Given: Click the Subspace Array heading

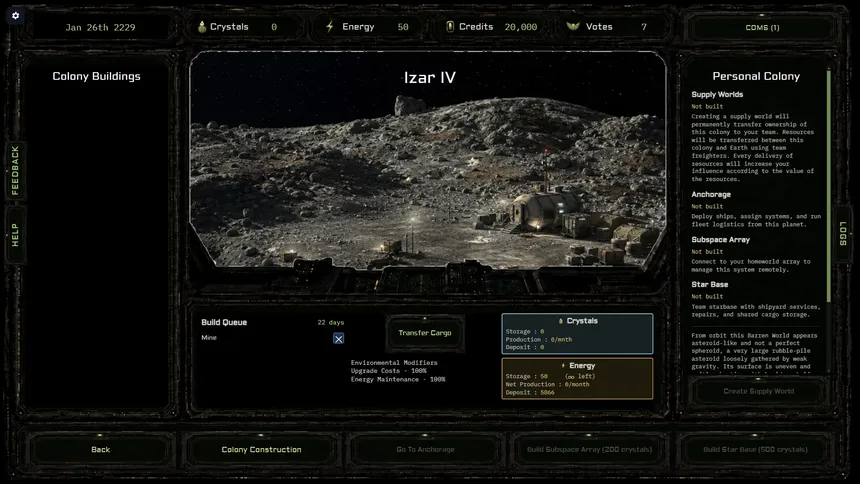Looking at the screenshot, I should [x=720, y=240].
